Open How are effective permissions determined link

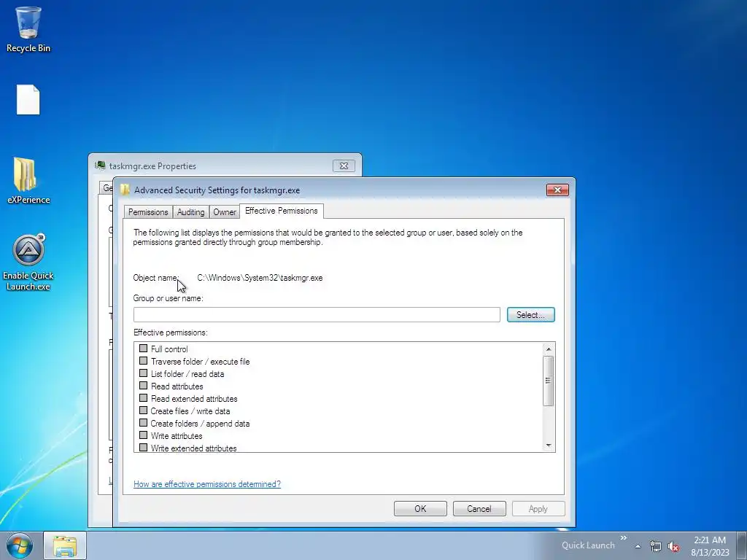[x=206, y=484]
